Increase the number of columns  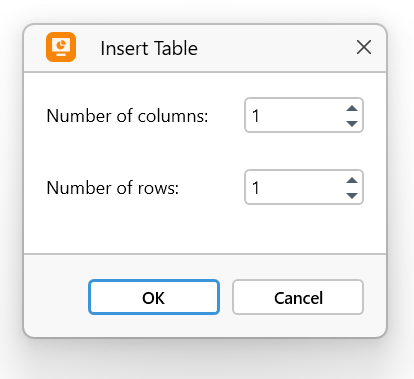tap(352, 109)
